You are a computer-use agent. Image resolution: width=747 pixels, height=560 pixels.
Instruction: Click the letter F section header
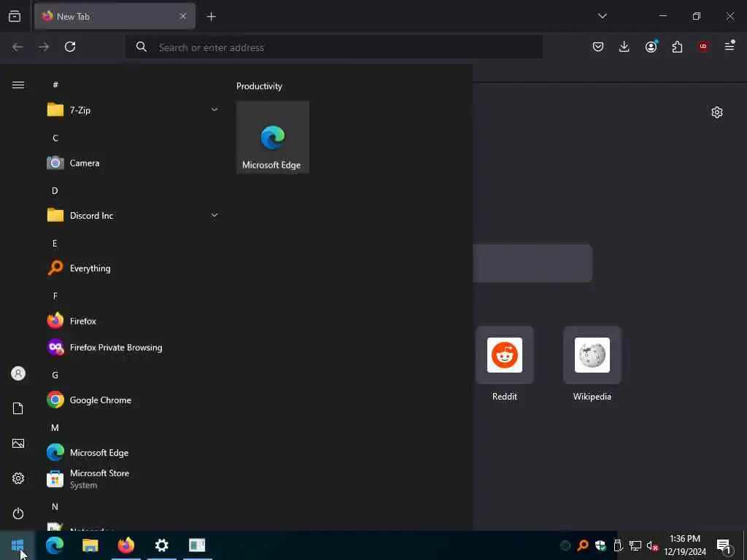click(x=55, y=296)
